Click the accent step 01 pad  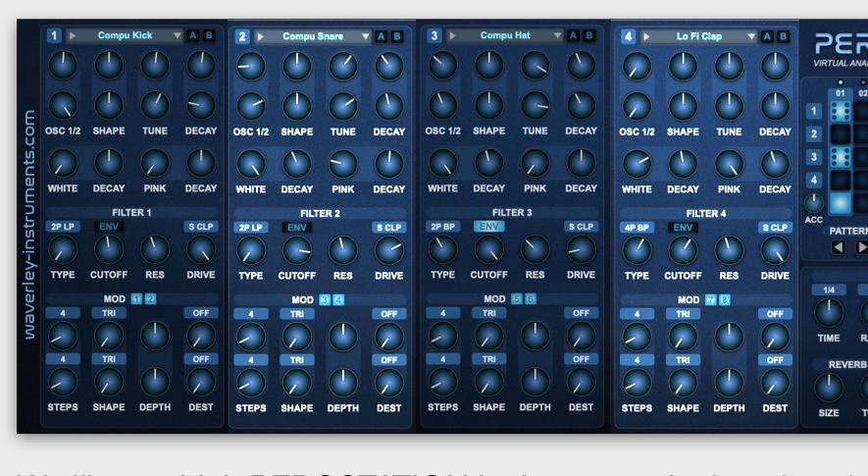[841, 203]
